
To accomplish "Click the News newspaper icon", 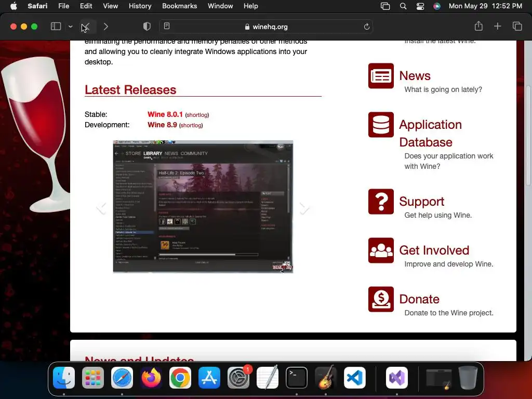I will click(x=381, y=76).
